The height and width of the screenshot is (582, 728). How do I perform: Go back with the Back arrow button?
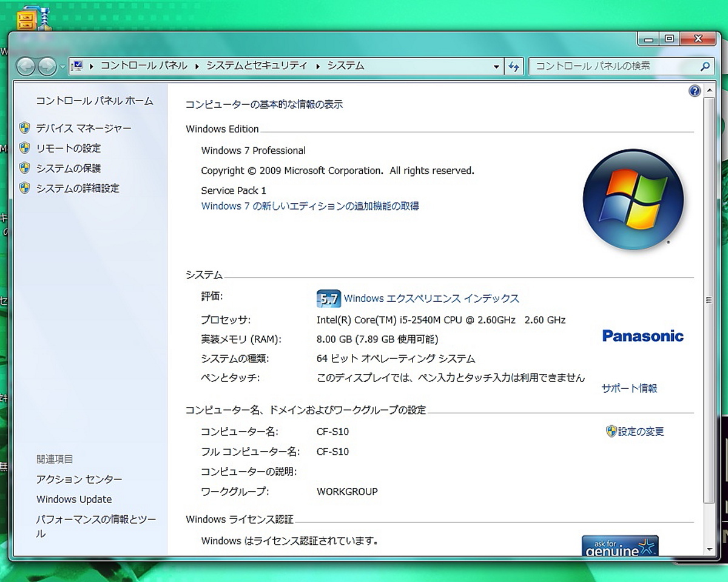[25, 66]
